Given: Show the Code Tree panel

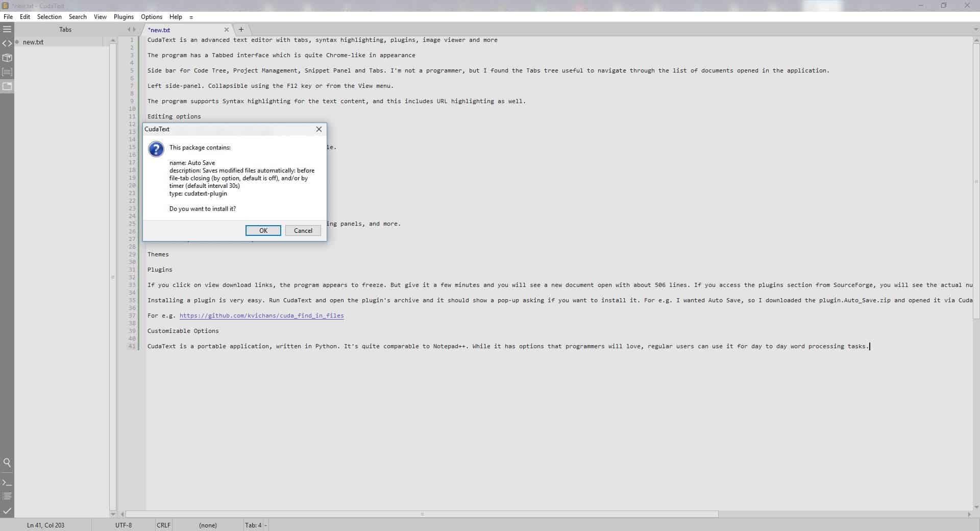Looking at the screenshot, I should point(7,43).
